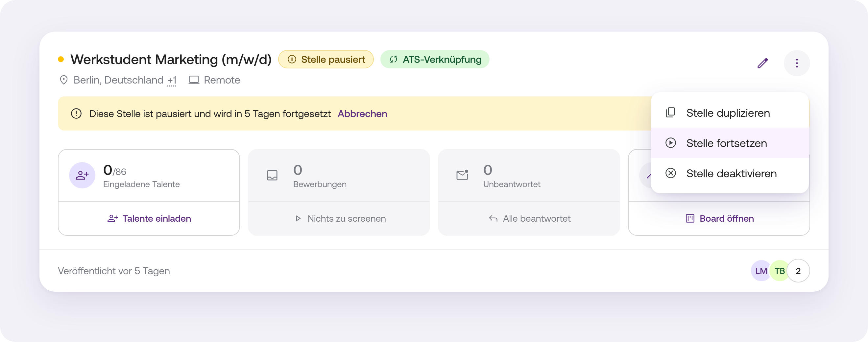Click the Eingeladene Talente label
868x342 pixels.
coord(141,184)
